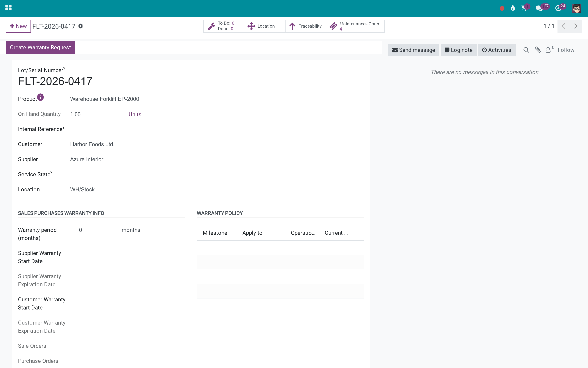This screenshot has width=588, height=368.
Task: Open the Location stat button
Action: (x=265, y=26)
